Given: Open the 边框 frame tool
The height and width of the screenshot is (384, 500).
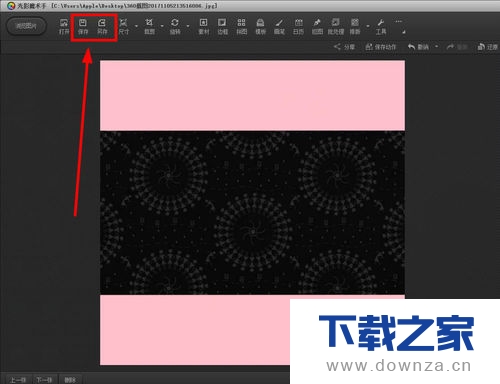Looking at the screenshot, I should point(222,27).
